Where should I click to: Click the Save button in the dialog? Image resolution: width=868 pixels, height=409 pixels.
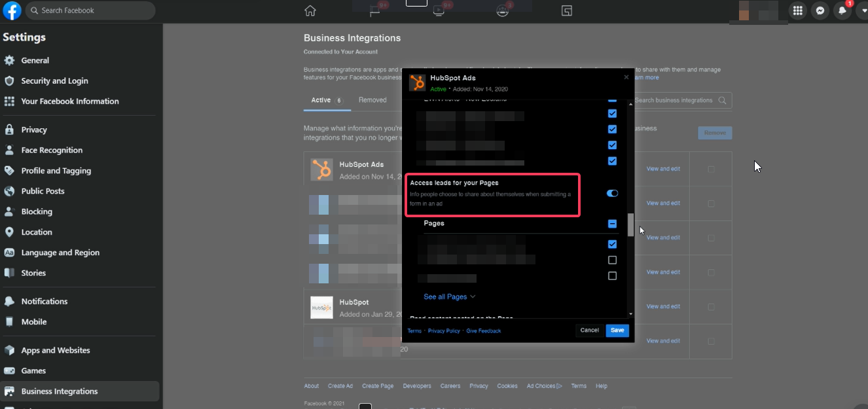pyautogui.click(x=617, y=330)
